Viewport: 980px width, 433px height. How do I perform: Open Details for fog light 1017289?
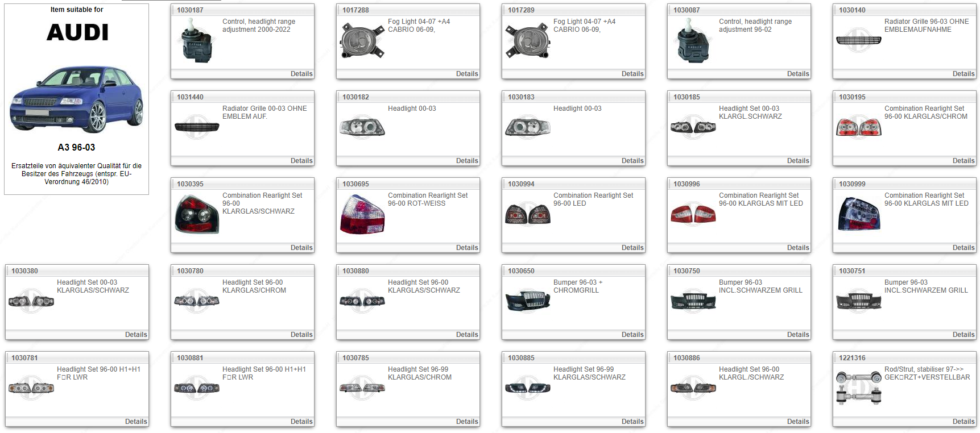pyautogui.click(x=632, y=74)
